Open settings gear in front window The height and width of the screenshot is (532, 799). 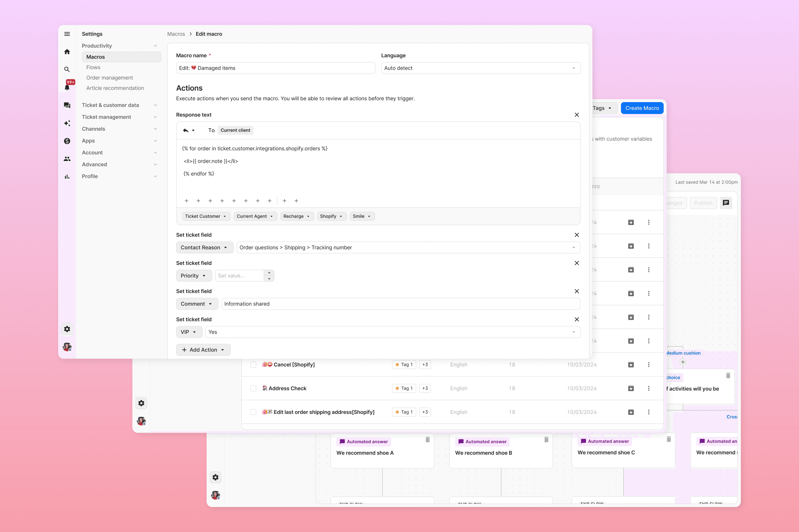[x=67, y=329]
